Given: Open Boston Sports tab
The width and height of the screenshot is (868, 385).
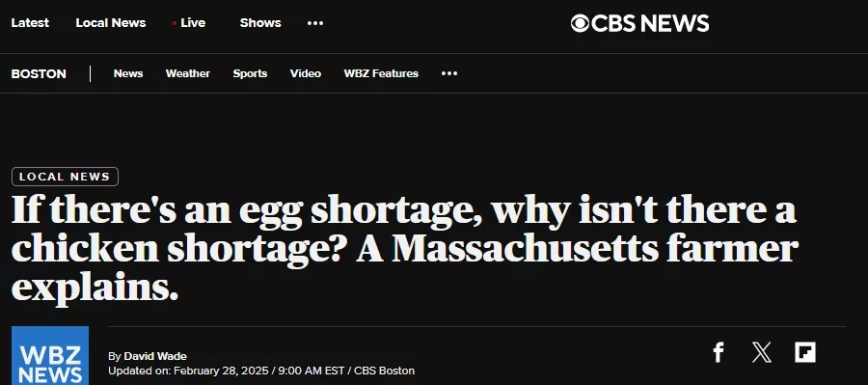Looking at the screenshot, I should [250, 73].
